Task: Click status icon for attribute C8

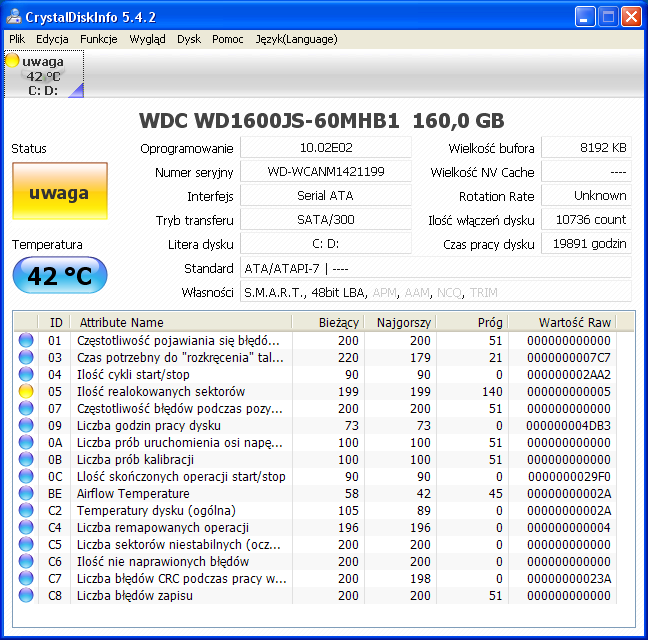Action: [26, 595]
